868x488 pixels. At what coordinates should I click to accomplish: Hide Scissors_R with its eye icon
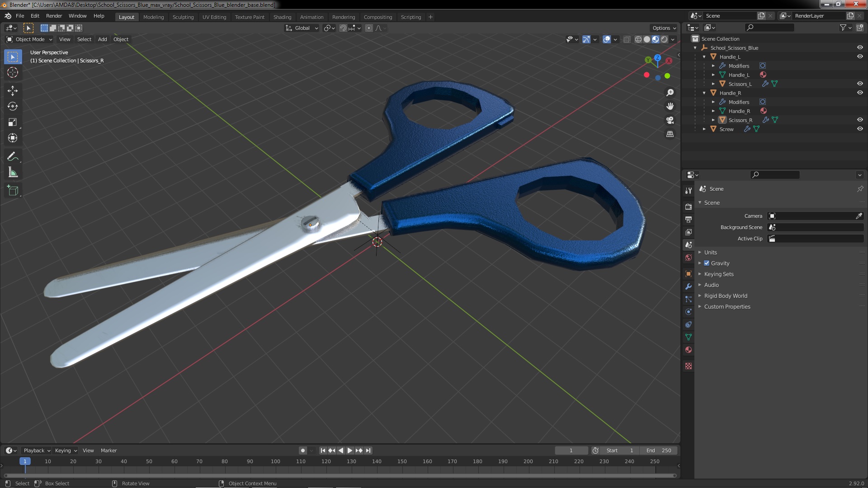[860, 120]
